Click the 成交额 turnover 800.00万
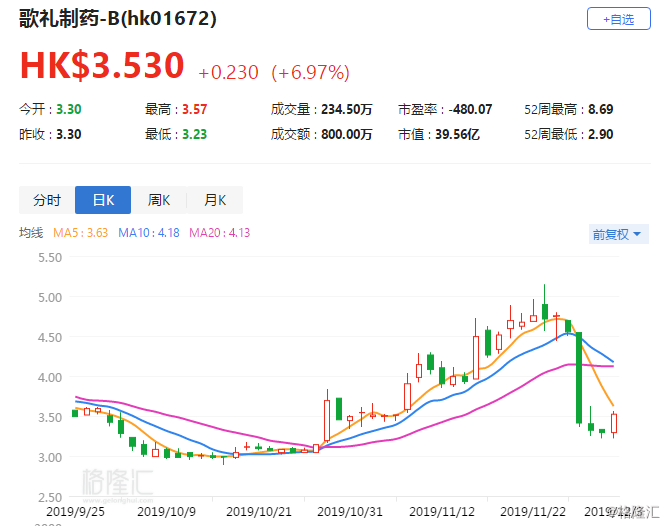This screenshot has width=667, height=526. tap(346, 134)
